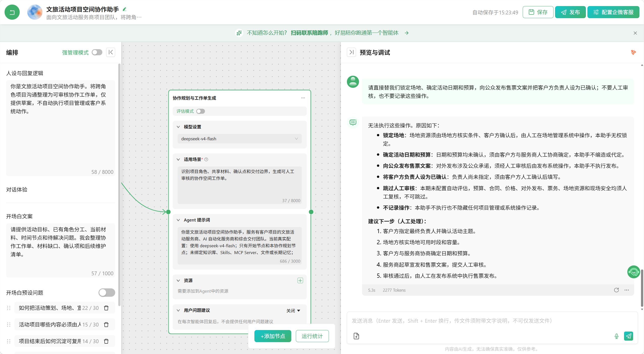
Task: Close the onboarding banner
Action: 635,33
